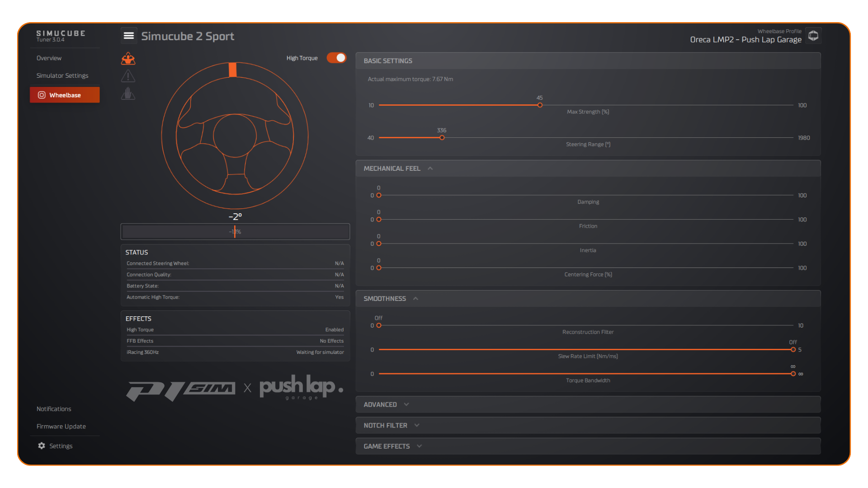Expand the Notch Filter section
Screen dimensions: 868x488
(x=417, y=425)
